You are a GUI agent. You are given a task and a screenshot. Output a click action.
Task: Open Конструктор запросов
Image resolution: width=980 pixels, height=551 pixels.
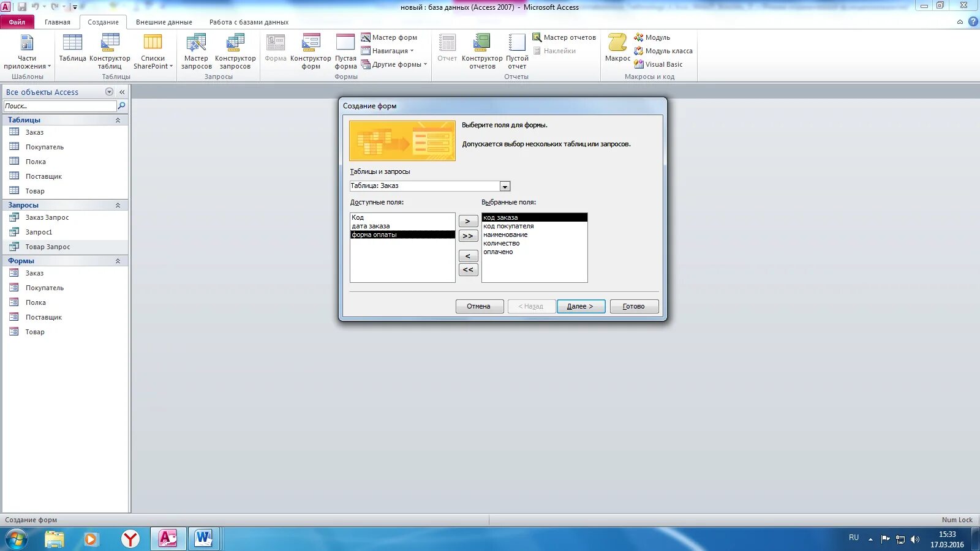click(x=235, y=52)
